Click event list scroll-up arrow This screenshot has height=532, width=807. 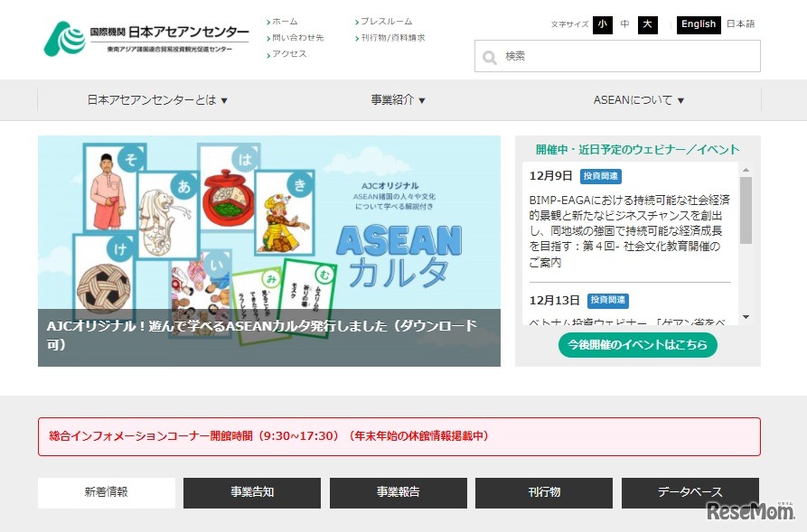[x=746, y=170]
